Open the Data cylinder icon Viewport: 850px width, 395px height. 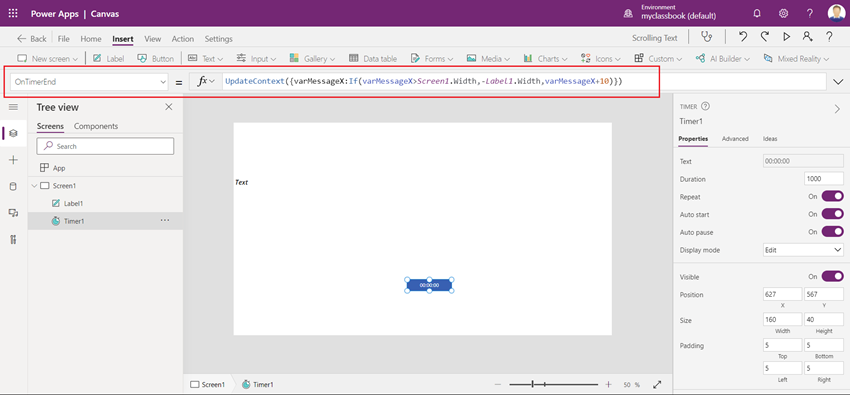(14, 186)
